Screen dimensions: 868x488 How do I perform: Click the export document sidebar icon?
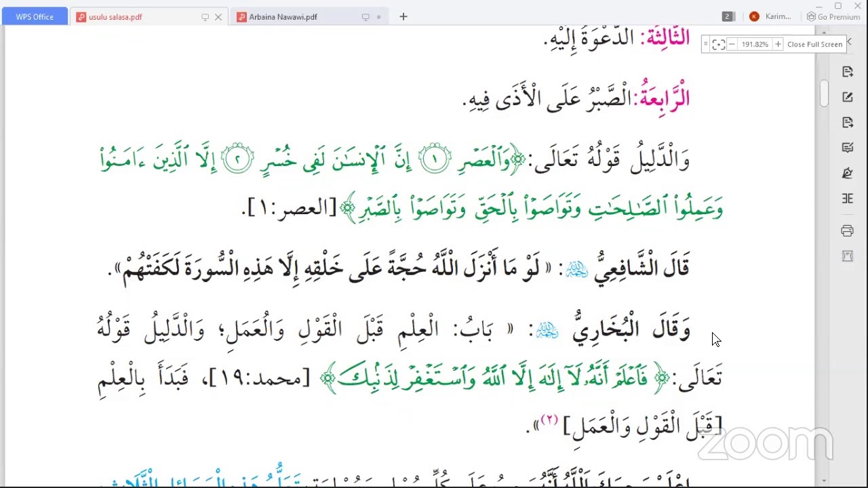[x=848, y=122]
